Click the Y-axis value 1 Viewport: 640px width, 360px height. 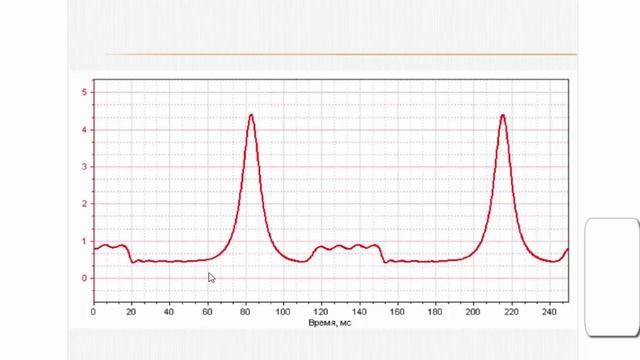coord(84,241)
